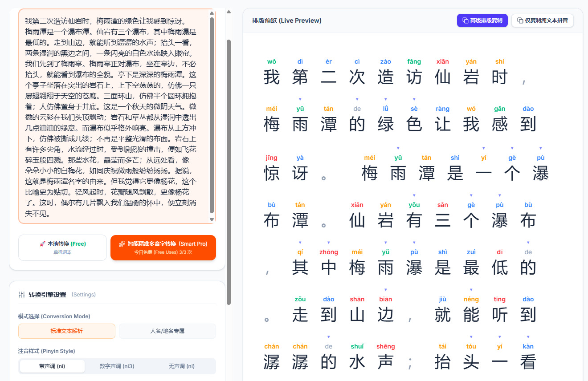Click the character 访 in preview
The width and height of the screenshot is (588, 381).
[414, 77]
